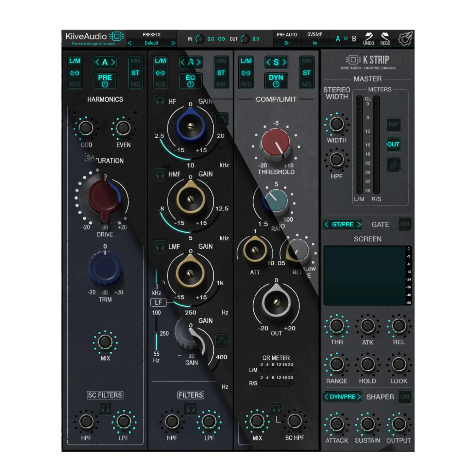The height and width of the screenshot is (476, 476).
Task: Open the Default preset menu
Action: point(151,43)
